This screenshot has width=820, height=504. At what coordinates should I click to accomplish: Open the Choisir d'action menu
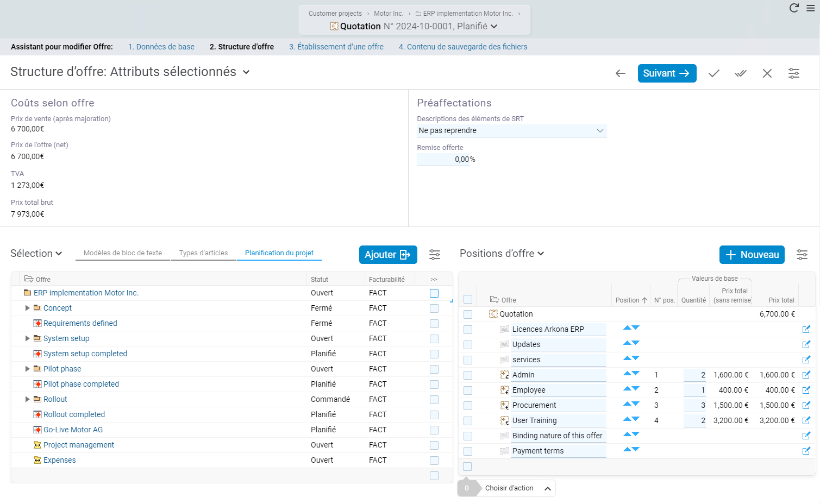click(515, 488)
